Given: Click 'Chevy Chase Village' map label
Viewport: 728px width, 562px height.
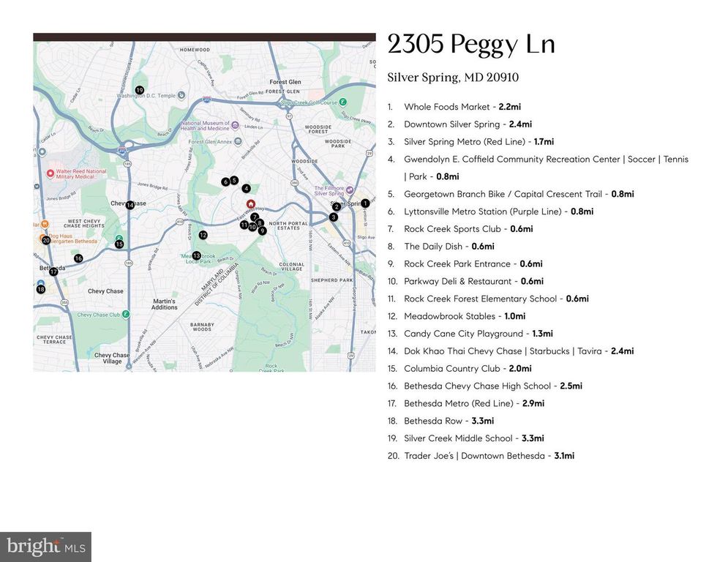Looking at the screenshot, I should (x=112, y=358).
